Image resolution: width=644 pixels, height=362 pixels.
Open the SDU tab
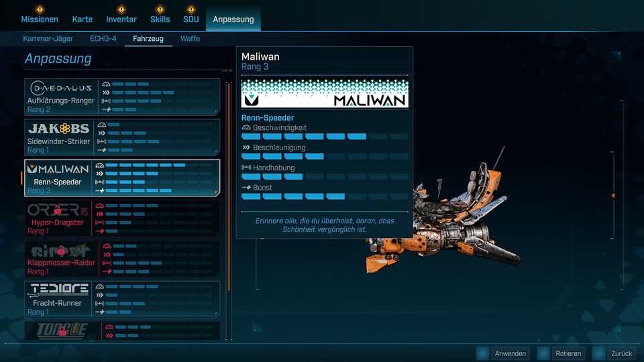point(191,19)
